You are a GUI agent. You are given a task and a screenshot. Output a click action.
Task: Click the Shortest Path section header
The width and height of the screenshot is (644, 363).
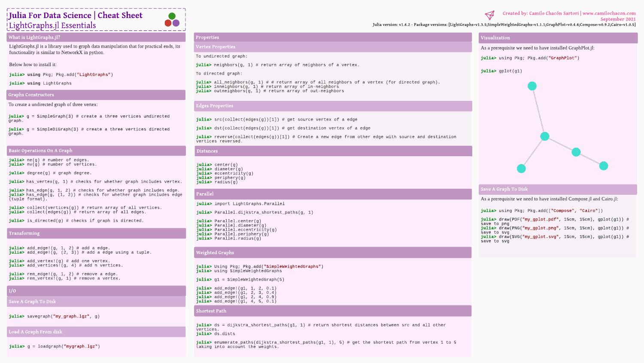[x=211, y=311]
